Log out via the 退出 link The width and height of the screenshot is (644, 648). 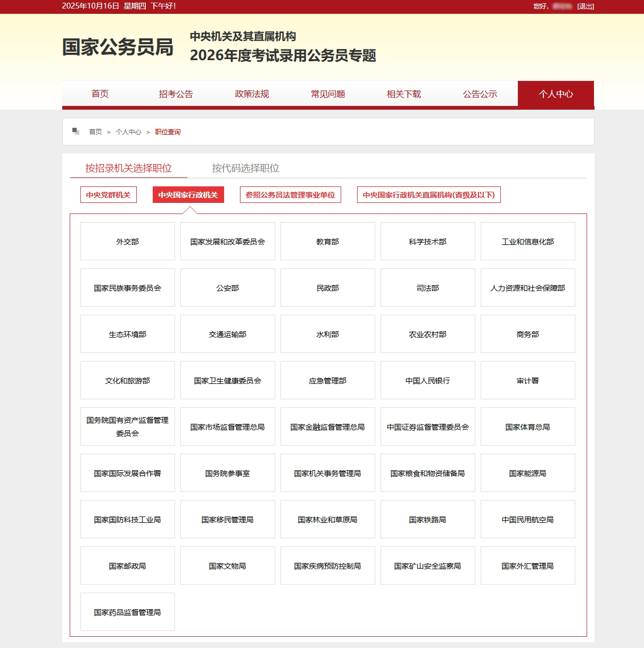pyautogui.click(x=585, y=6)
